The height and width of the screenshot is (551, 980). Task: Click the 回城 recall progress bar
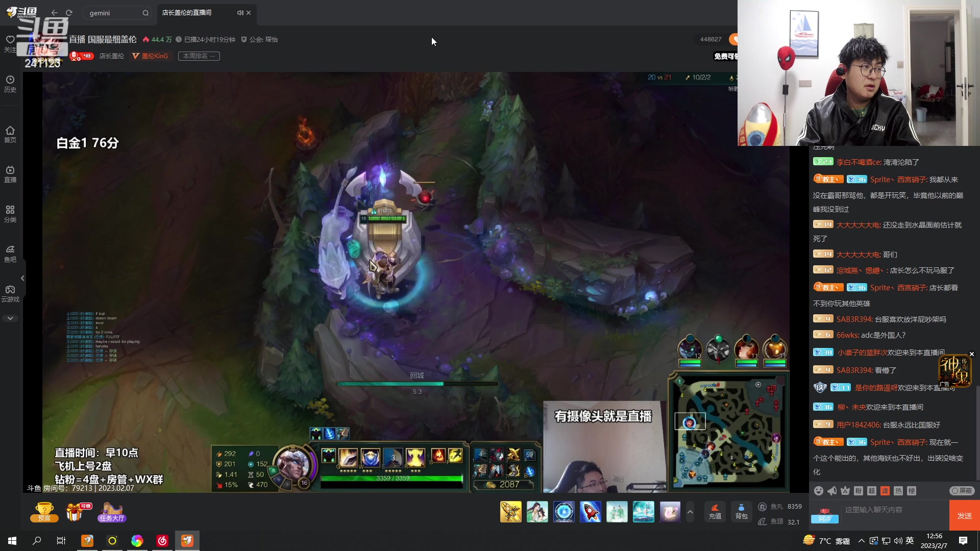click(x=417, y=384)
